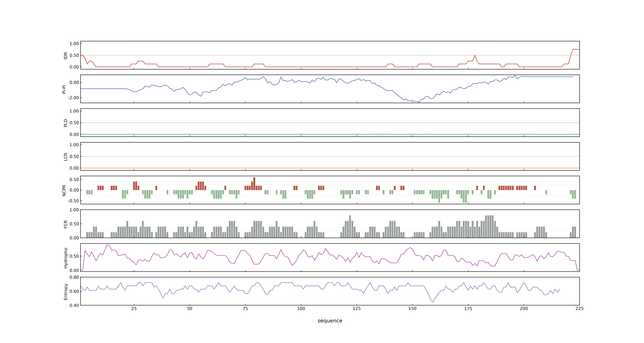This screenshot has width=644, height=343.
Task: Click x-axis tick label 75
Action: tap(245, 309)
